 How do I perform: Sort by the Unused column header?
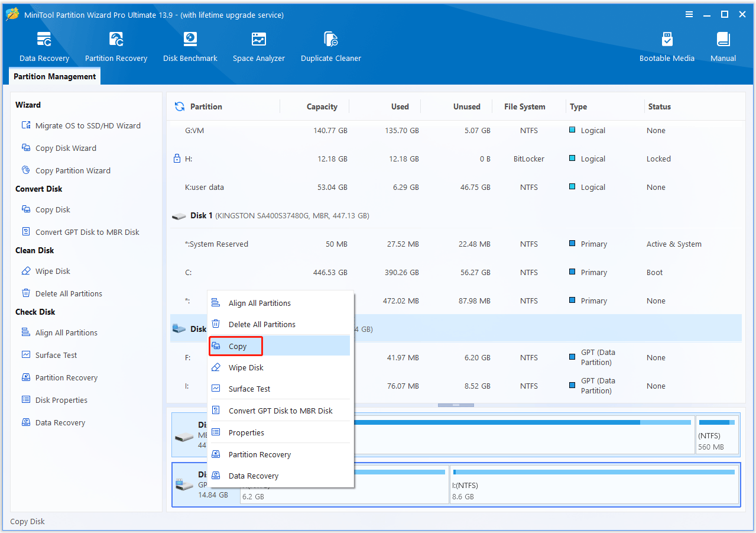click(466, 106)
